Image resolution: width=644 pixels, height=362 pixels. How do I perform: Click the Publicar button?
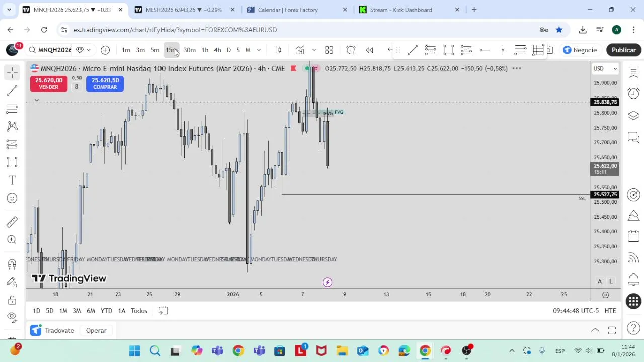(624, 50)
